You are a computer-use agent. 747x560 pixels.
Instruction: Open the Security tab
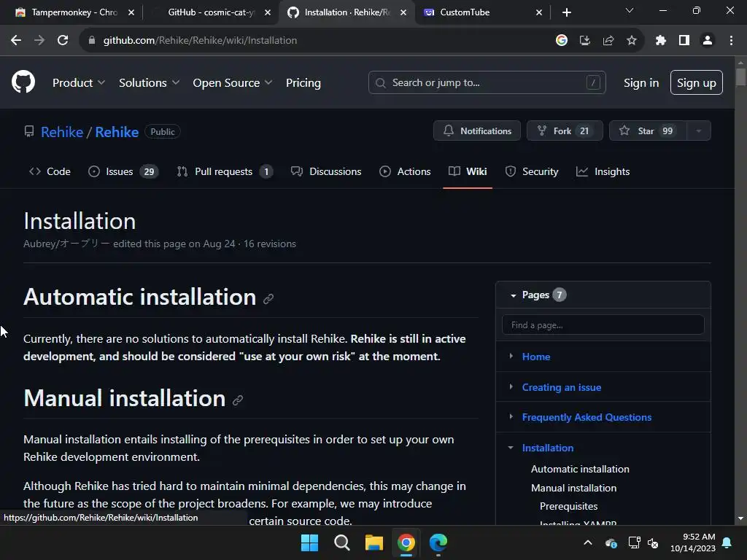532,171
